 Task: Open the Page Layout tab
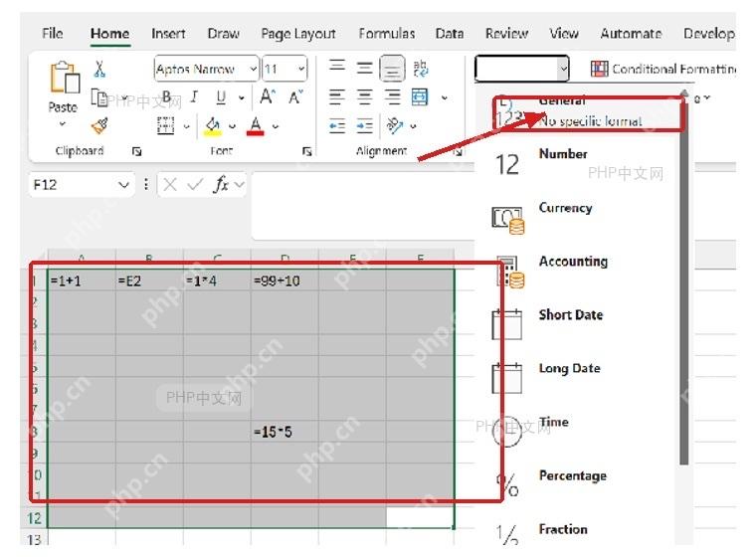point(298,33)
